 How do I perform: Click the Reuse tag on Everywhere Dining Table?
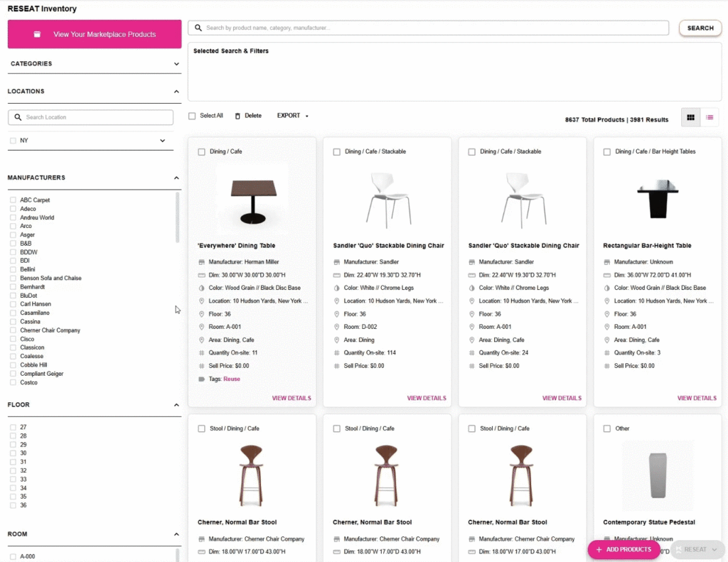pyautogui.click(x=232, y=379)
